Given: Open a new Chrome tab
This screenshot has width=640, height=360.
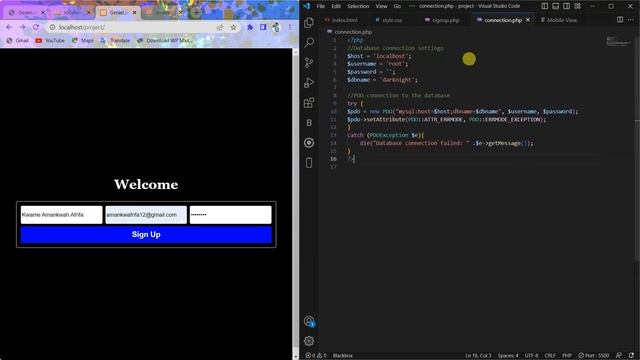Looking at the screenshot, I should [196, 13].
